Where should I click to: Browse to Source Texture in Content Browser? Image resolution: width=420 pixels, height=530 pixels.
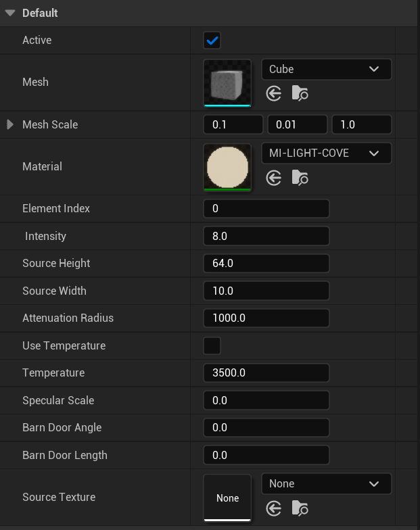pos(300,508)
